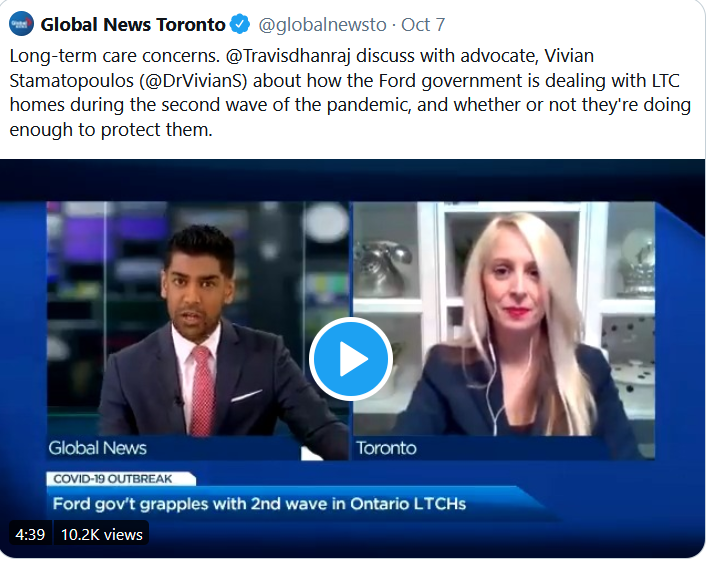
Task: Click the name Vivian in the tweet text
Action: (569, 56)
